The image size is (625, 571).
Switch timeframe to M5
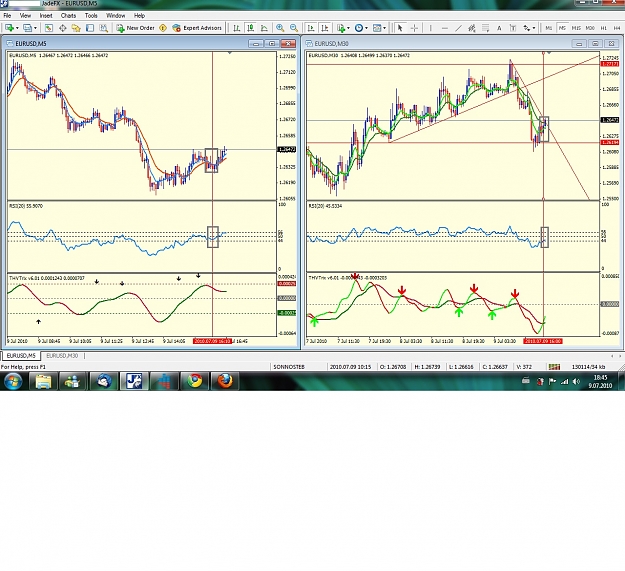pos(562,28)
